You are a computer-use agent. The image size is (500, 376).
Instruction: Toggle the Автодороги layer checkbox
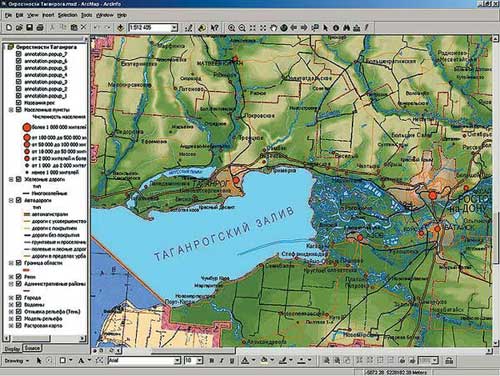pos(19,200)
